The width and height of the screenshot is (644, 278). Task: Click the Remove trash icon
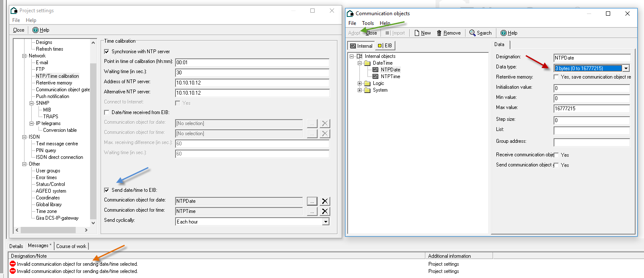[439, 33]
